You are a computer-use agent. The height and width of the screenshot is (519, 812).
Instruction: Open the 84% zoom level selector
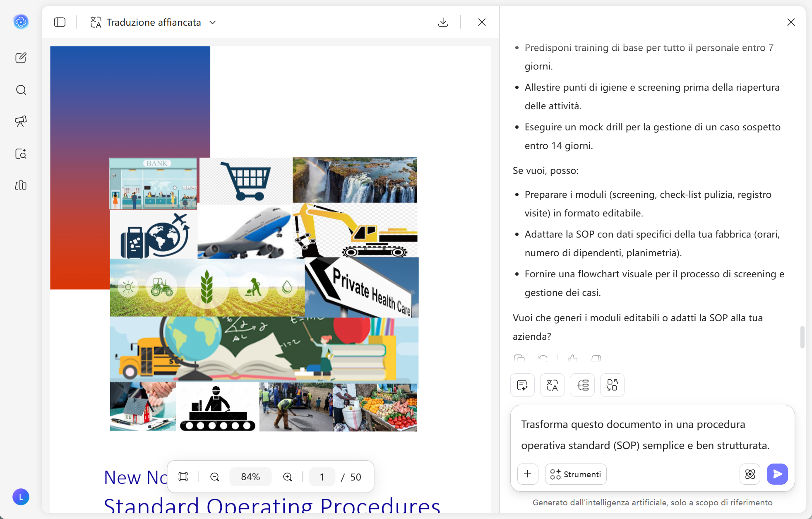pyautogui.click(x=250, y=477)
